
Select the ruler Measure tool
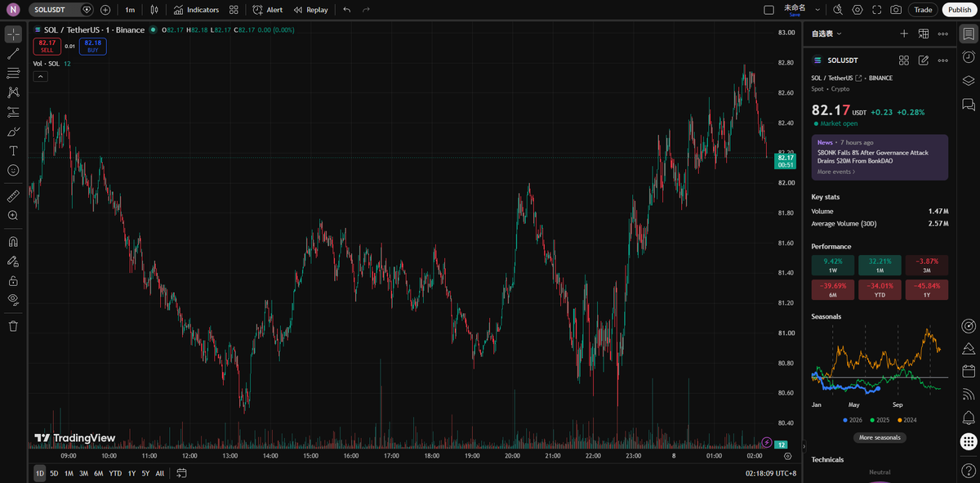[x=13, y=196]
